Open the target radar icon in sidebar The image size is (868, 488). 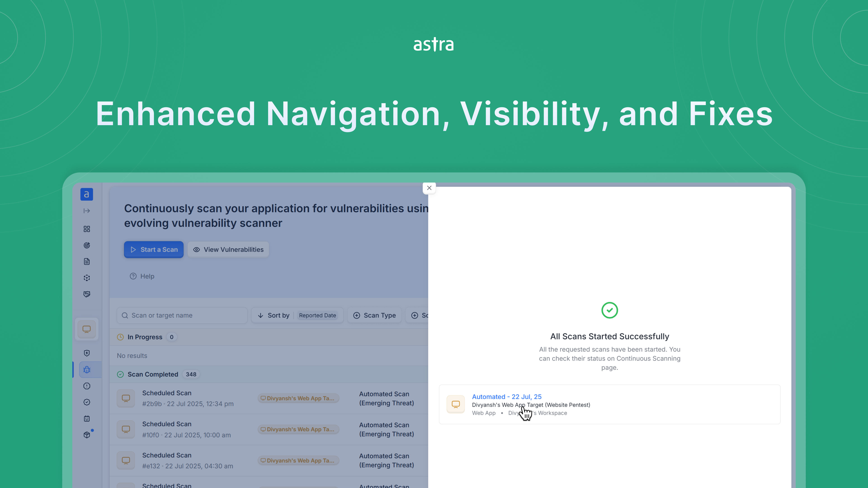pyautogui.click(x=87, y=245)
